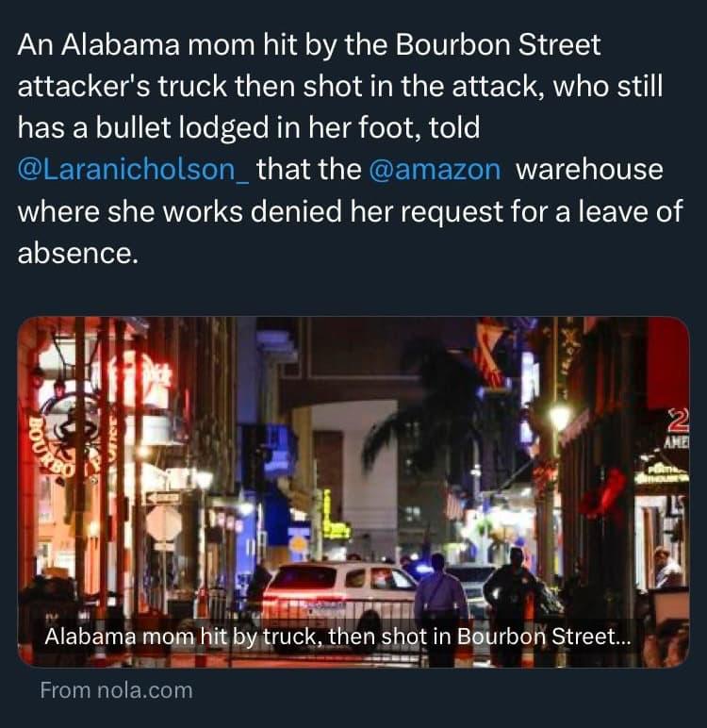Click the tweet line 'attacker's truck then shot'
Screen dimensions: 707x728
click(339, 87)
